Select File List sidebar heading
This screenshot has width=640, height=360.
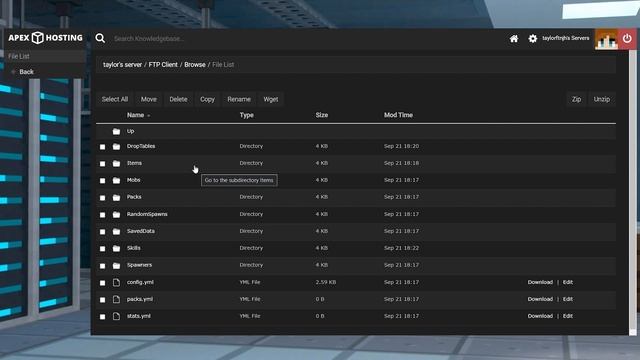(19, 56)
